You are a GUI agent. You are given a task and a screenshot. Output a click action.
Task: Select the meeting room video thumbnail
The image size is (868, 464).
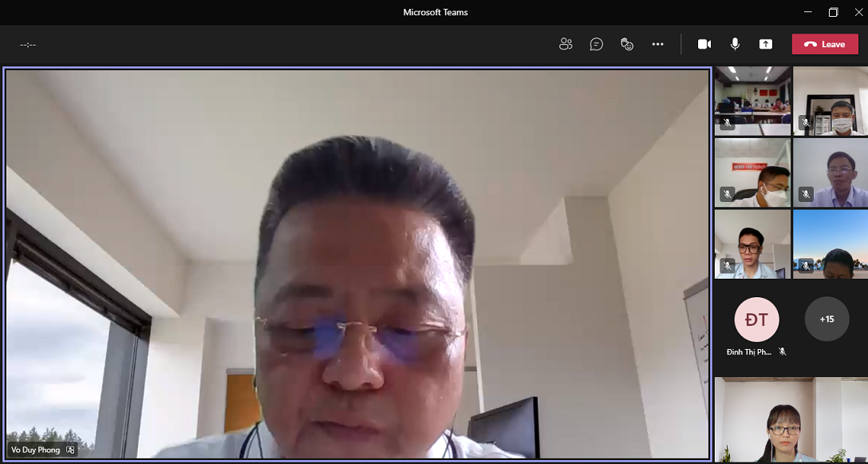pos(752,100)
